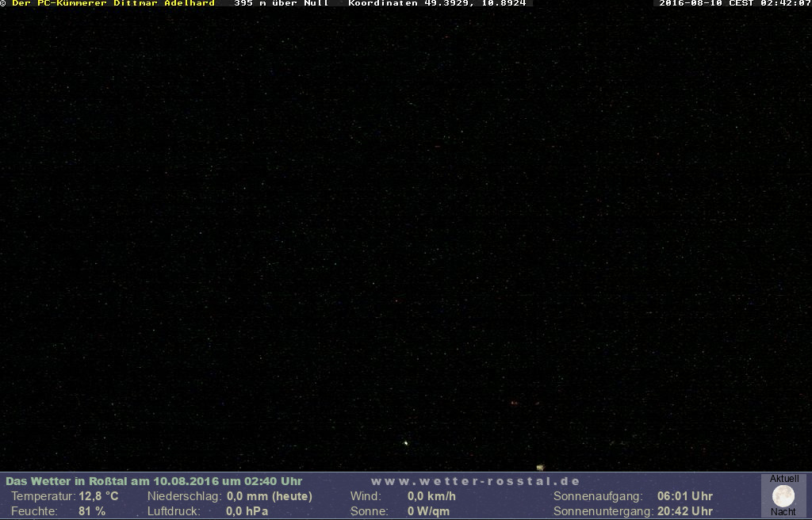Viewport: 812px width, 520px height.
Task: Click 'Der PC-Kümmerer Dittmar Adelhard' text
Action: pyautogui.click(x=113, y=3)
